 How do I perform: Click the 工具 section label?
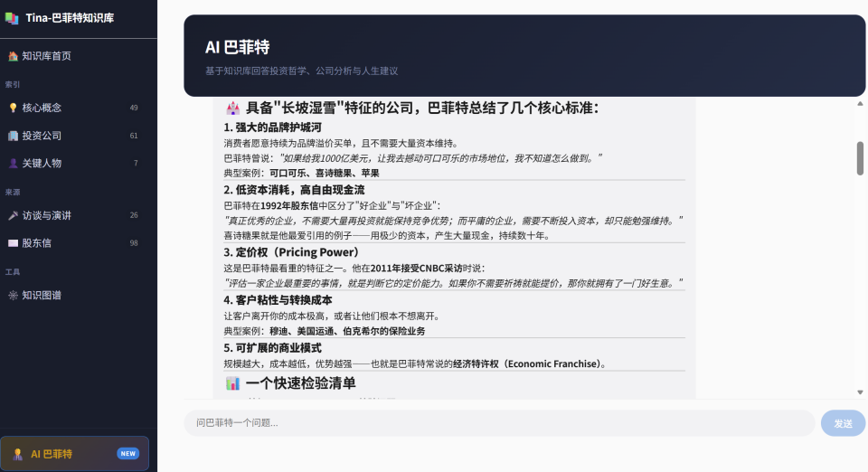pos(12,271)
